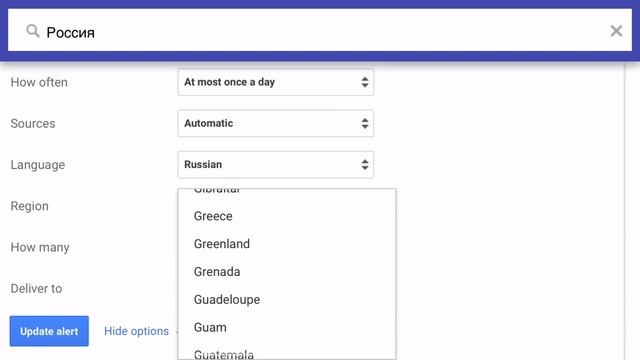Choose Greenland from region list

pos(287,244)
